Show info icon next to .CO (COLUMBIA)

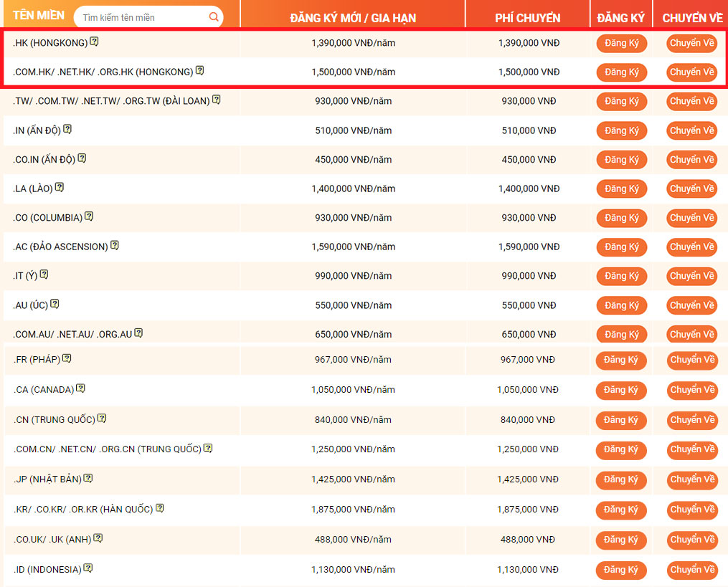coord(89,216)
